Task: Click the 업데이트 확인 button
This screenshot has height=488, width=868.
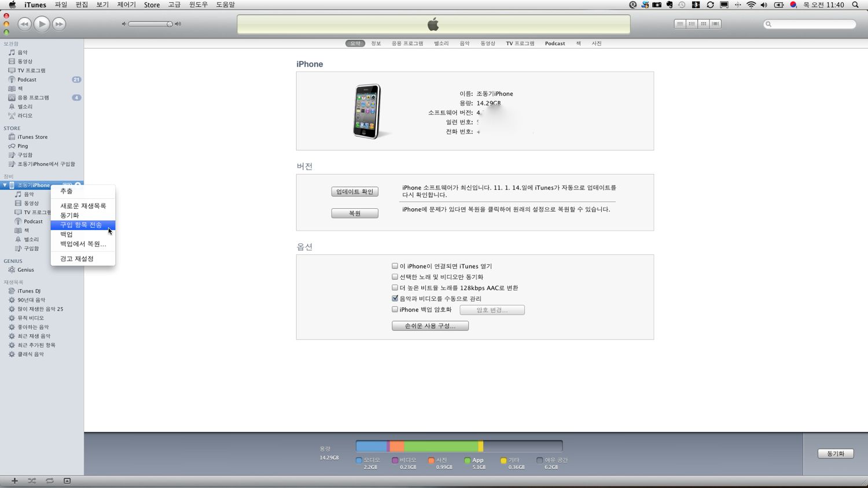Action: click(x=355, y=191)
